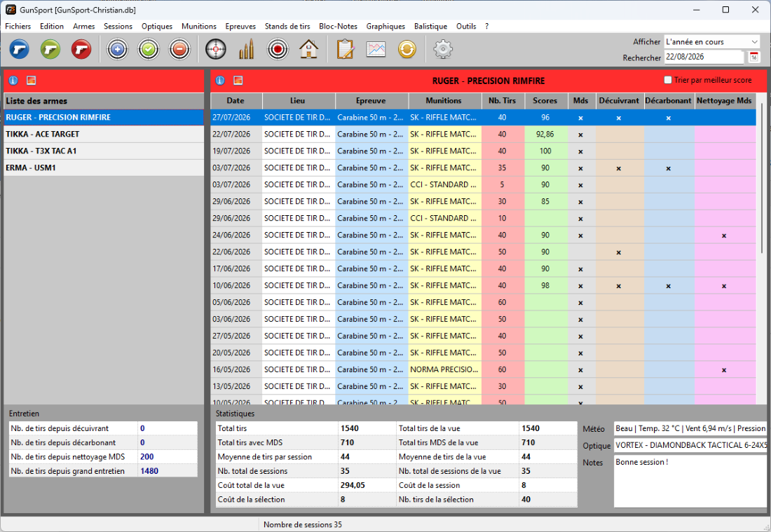This screenshot has height=532, width=771.
Task: Open the Munitions menu
Action: [x=198, y=26]
